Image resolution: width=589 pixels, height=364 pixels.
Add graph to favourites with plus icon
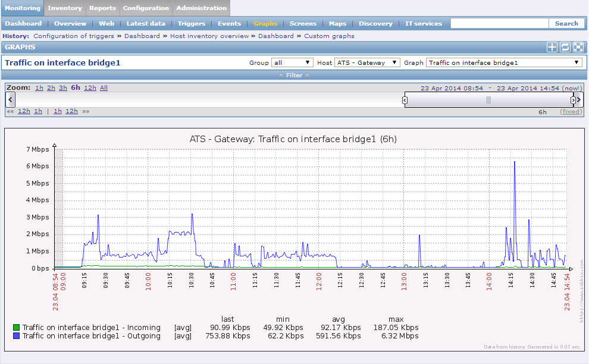[552, 47]
